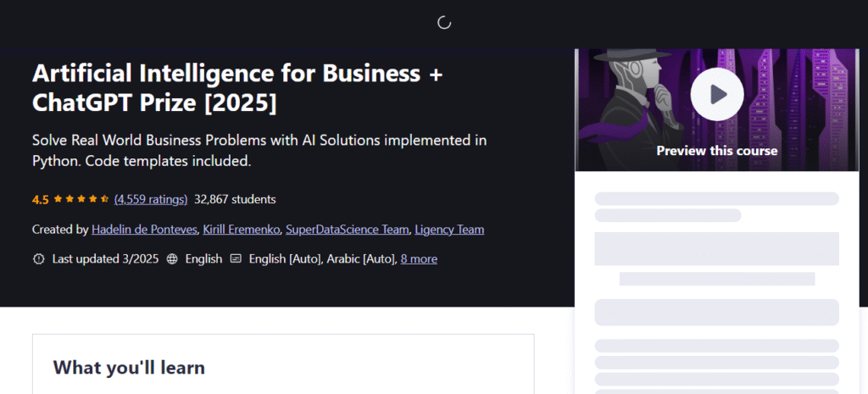Screen dimensions: 868x394
Task: Click the 4.5 rating score
Action: [x=41, y=200]
